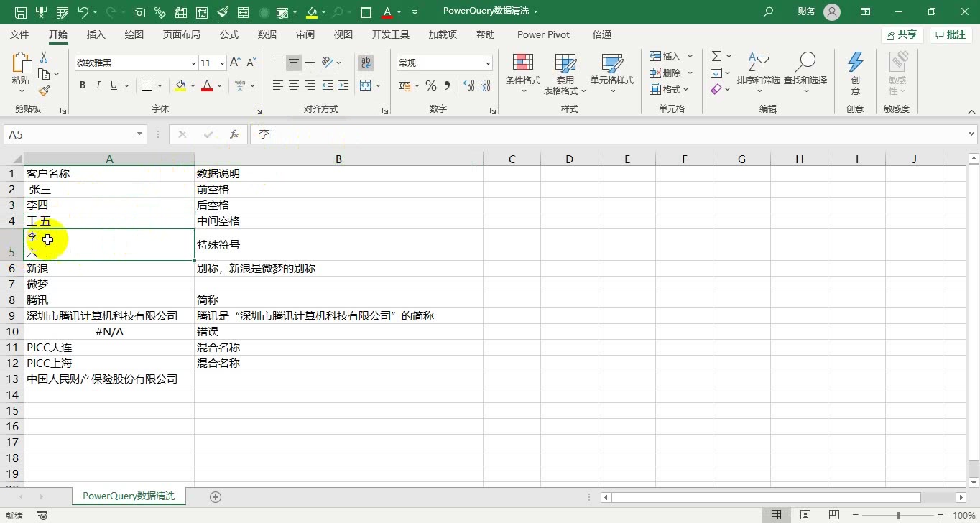Viewport: 980px width, 523px height.
Task: Open Cell Styles (单元格样式)
Action: click(x=612, y=73)
